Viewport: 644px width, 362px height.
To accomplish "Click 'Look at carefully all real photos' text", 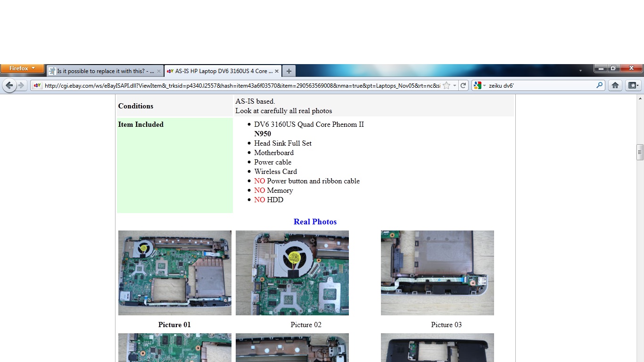I will [284, 111].
